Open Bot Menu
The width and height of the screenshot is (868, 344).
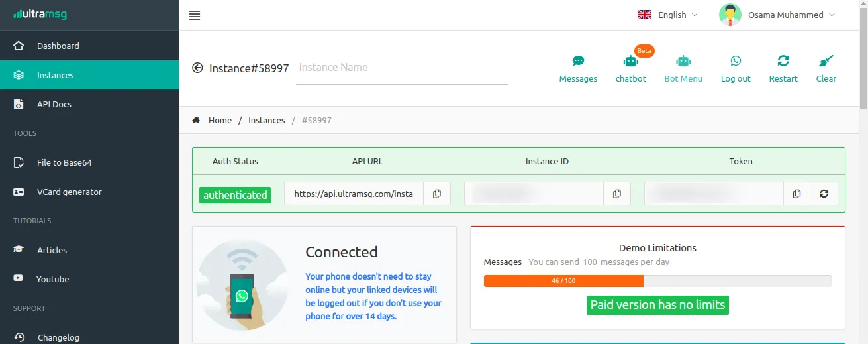pos(683,69)
